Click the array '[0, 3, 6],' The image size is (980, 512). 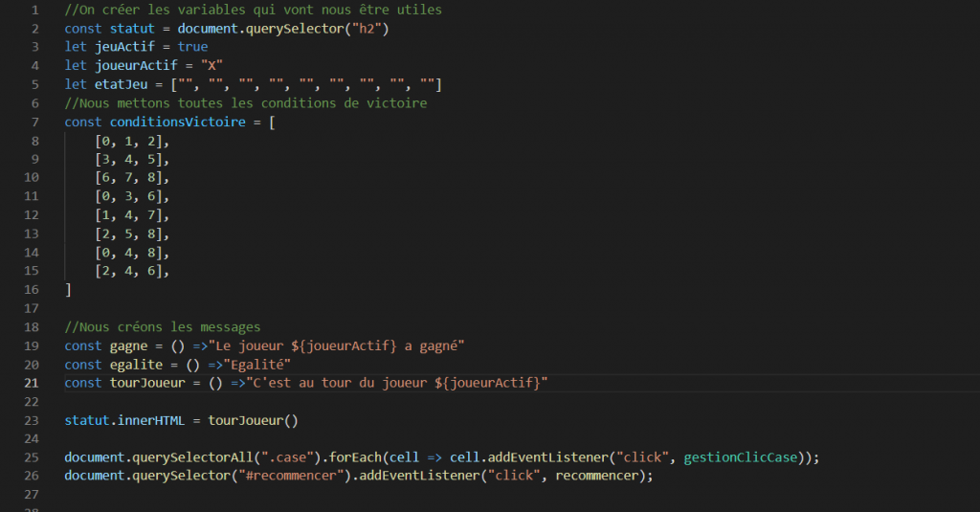click(x=132, y=196)
